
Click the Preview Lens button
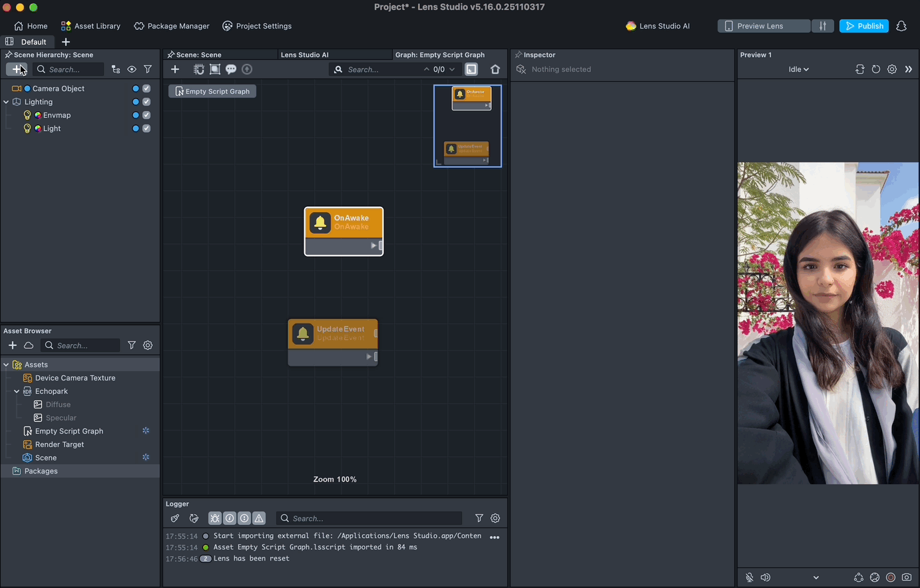coord(764,26)
